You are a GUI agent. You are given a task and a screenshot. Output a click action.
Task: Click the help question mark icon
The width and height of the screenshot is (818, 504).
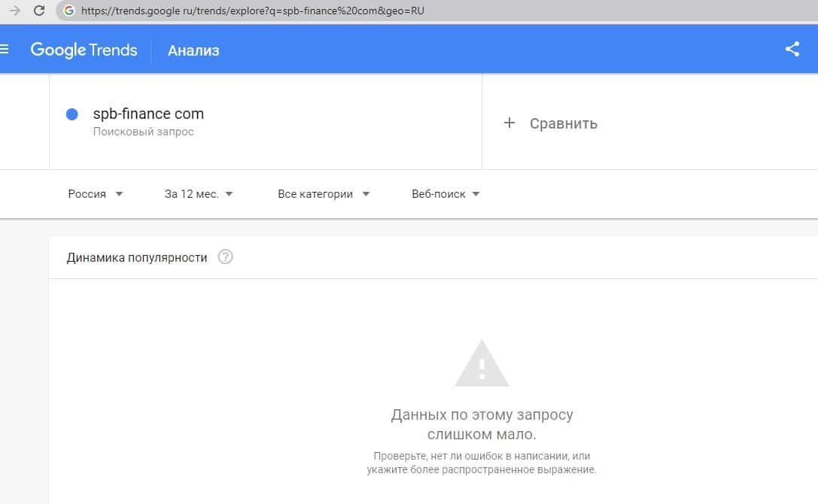[x=225, y=257]
